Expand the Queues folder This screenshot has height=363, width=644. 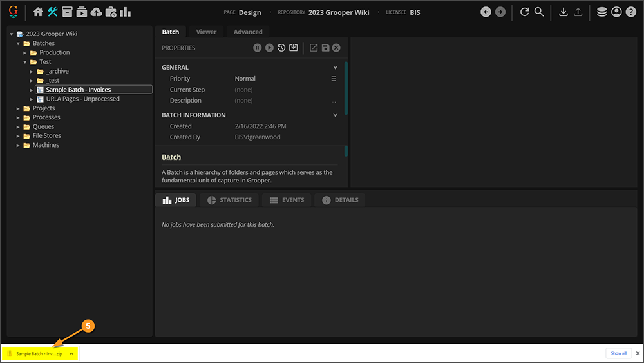(18, 127)
